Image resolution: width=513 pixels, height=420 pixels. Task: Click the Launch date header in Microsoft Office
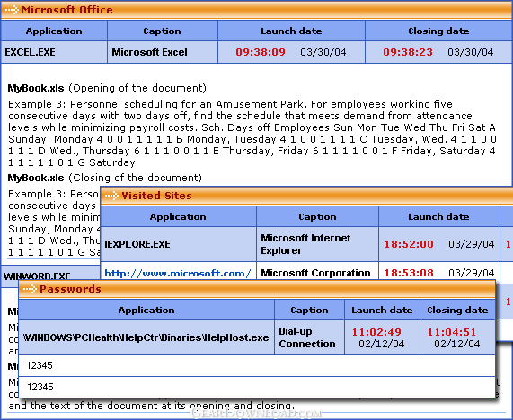coord(291,31)
